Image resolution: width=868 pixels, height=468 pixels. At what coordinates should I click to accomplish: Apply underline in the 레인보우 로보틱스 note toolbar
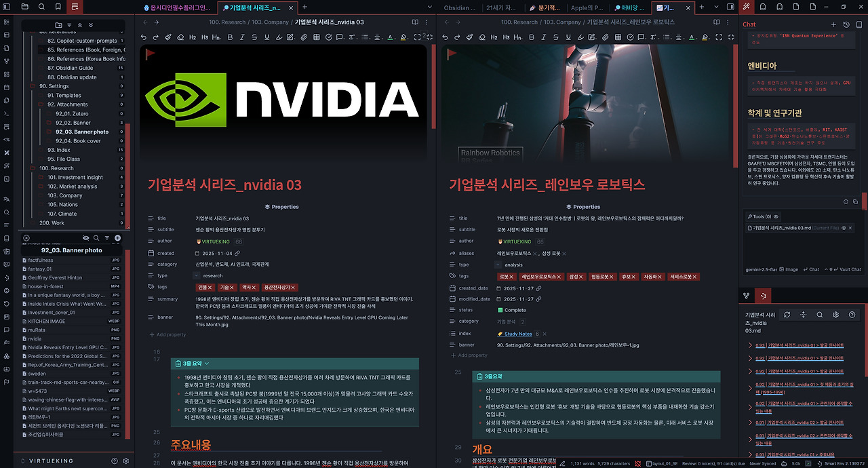(x=569, y=37)
